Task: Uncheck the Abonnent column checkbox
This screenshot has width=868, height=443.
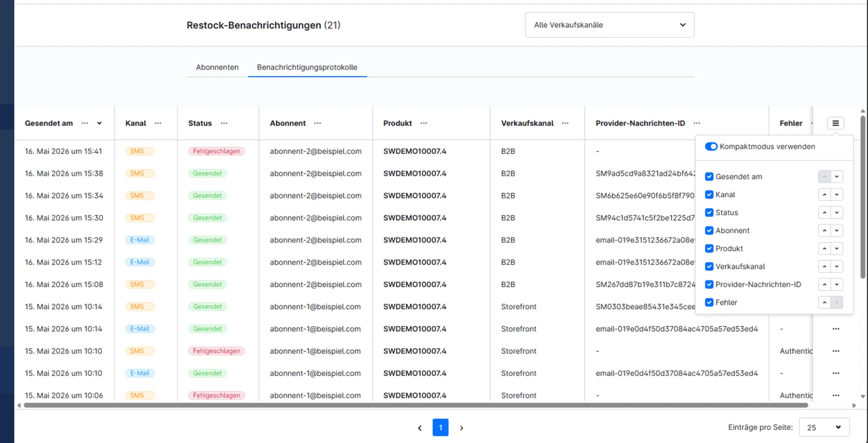Action: pos(709,231)
